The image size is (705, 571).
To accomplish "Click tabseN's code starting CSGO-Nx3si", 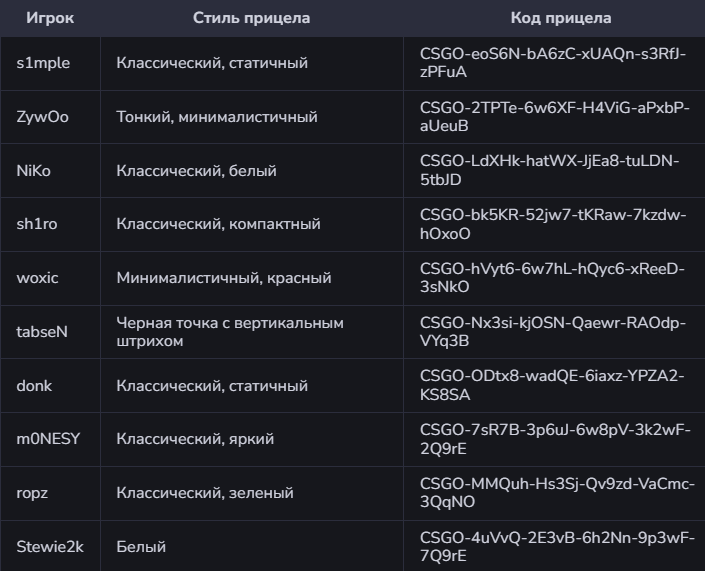I will pos(553,332).
